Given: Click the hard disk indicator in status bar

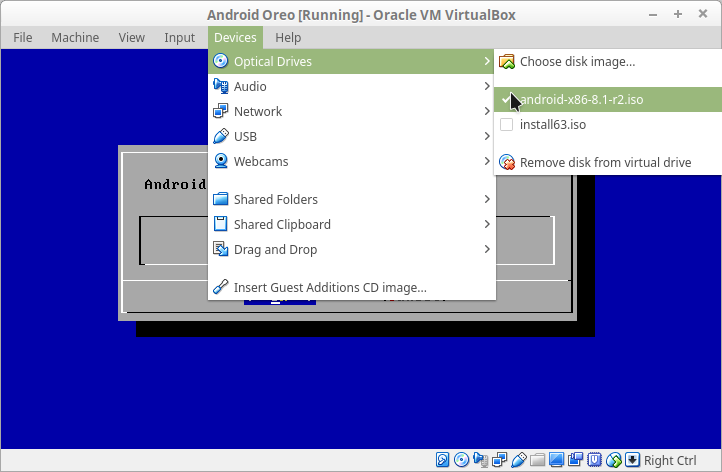Looking at the screenshot, I should pyautogui.click(x=443, y=460).
